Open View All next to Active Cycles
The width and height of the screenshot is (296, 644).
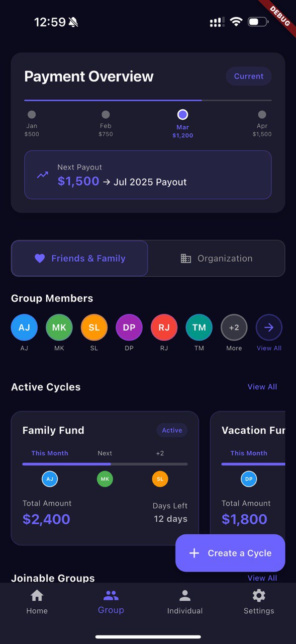(262, 386)
